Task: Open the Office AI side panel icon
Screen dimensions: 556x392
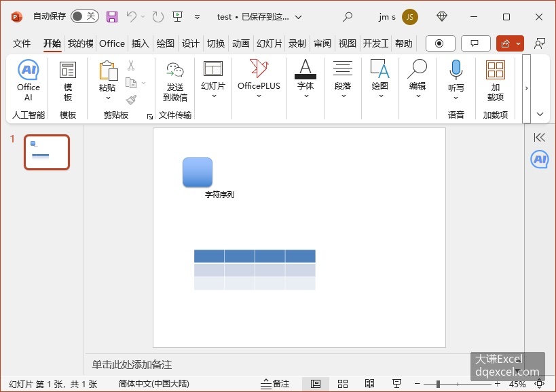Action: pyautogui.click(x=540, y=159)
